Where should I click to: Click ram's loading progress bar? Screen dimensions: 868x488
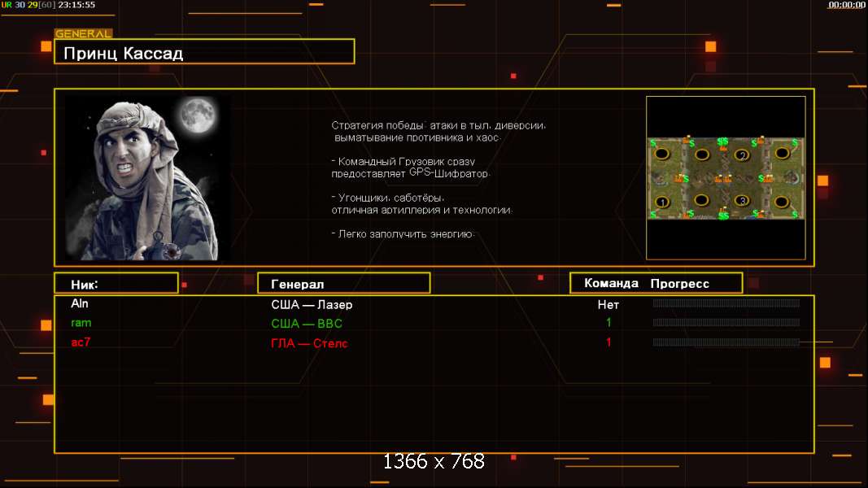[726, 323]
